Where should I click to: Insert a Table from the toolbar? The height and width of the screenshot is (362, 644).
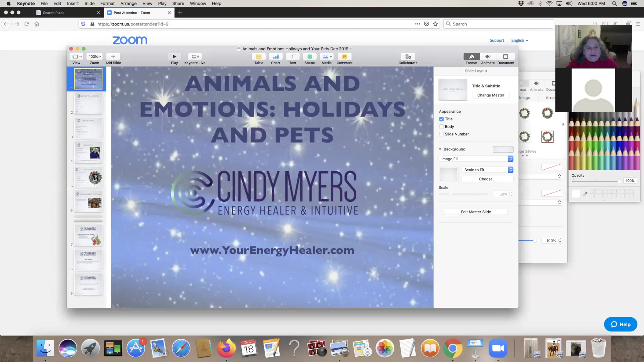(258, 57)
